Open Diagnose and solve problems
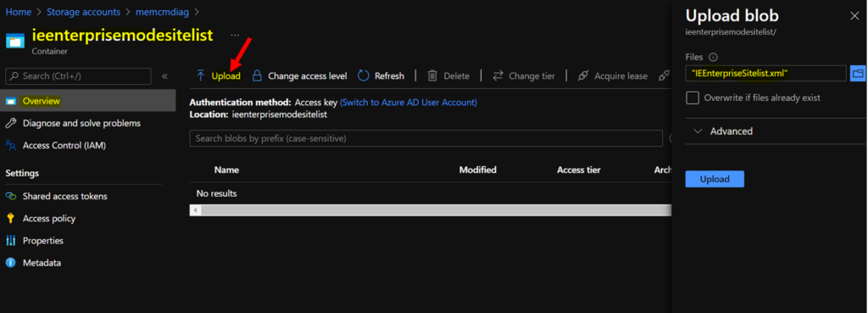This screenshot has width=868, height=313. [81, 123]
